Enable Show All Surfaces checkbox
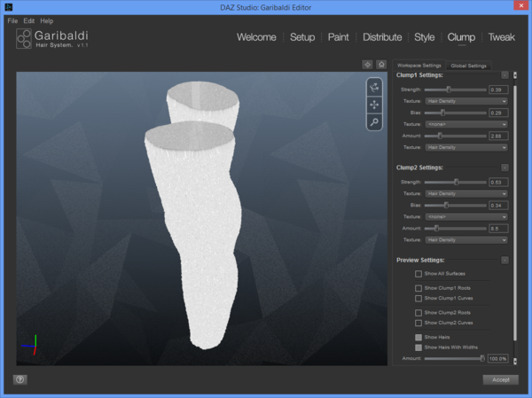The width and height of the screenshot is (532, 398). pos(419,274)
